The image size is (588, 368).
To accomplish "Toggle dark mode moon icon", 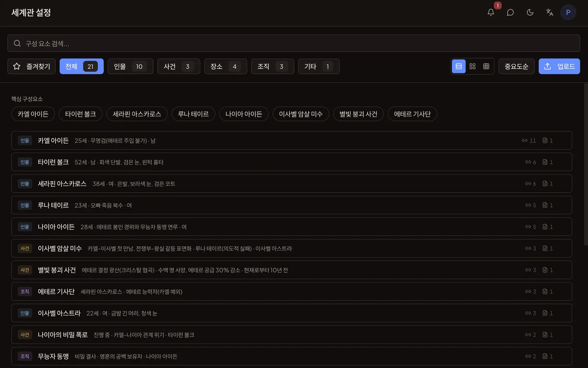I will pyautogui.click(x=530, y=12).
